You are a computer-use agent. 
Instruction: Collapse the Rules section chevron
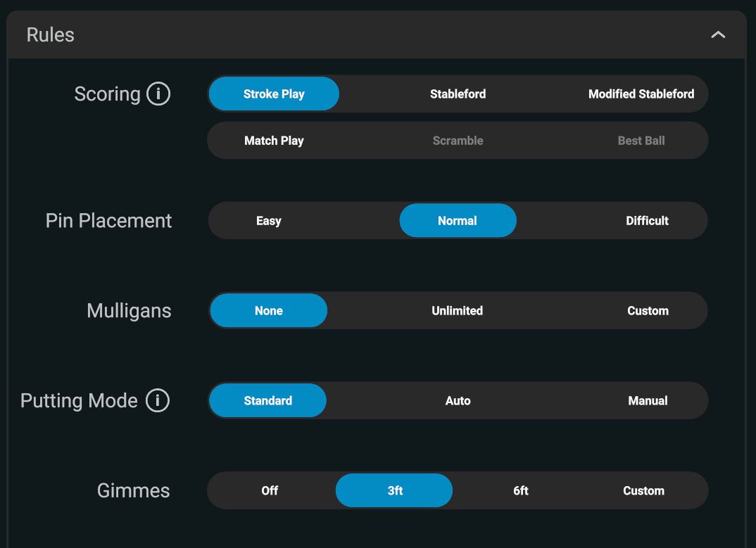point(718,34)
